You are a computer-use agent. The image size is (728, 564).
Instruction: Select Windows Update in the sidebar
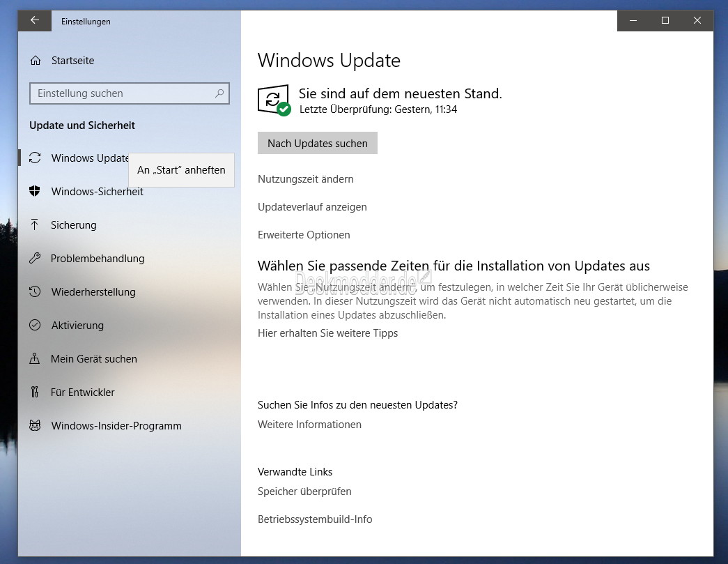[90, 158]
